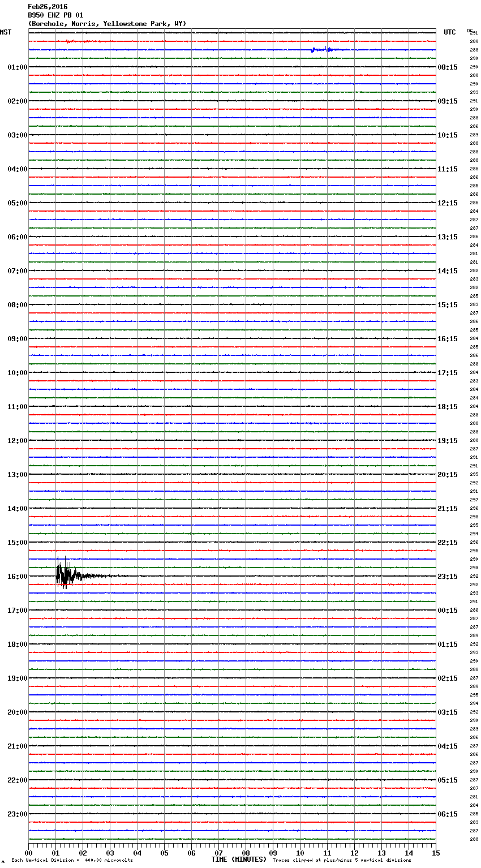Select the 22:00 MST time label
Image resolution: width=481 pixels, height=868 pixels.
coord(18,780)
